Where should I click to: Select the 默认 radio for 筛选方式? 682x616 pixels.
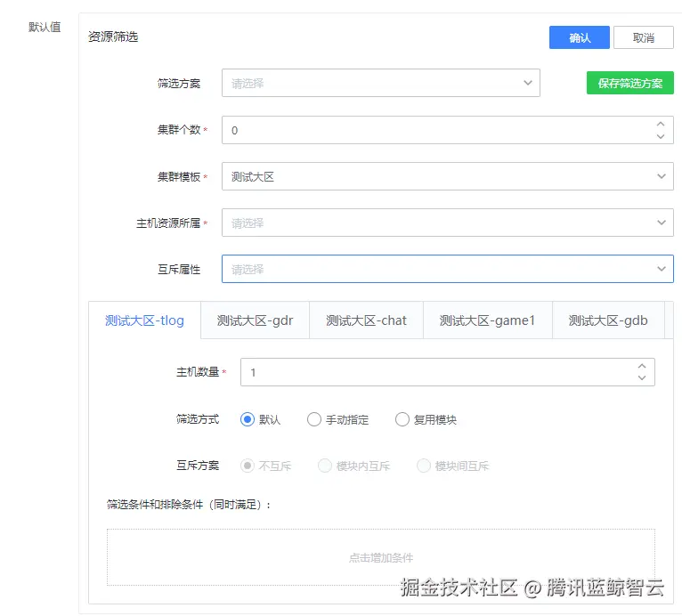pyautogui.click(x=247, y=419)
